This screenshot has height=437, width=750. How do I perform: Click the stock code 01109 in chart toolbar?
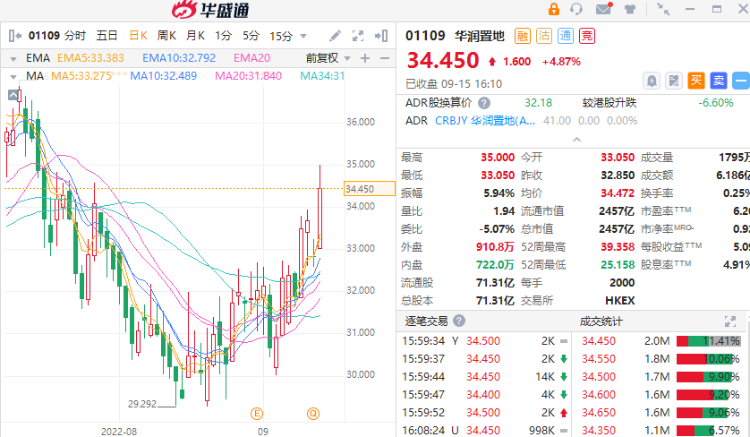coord(44,36)
